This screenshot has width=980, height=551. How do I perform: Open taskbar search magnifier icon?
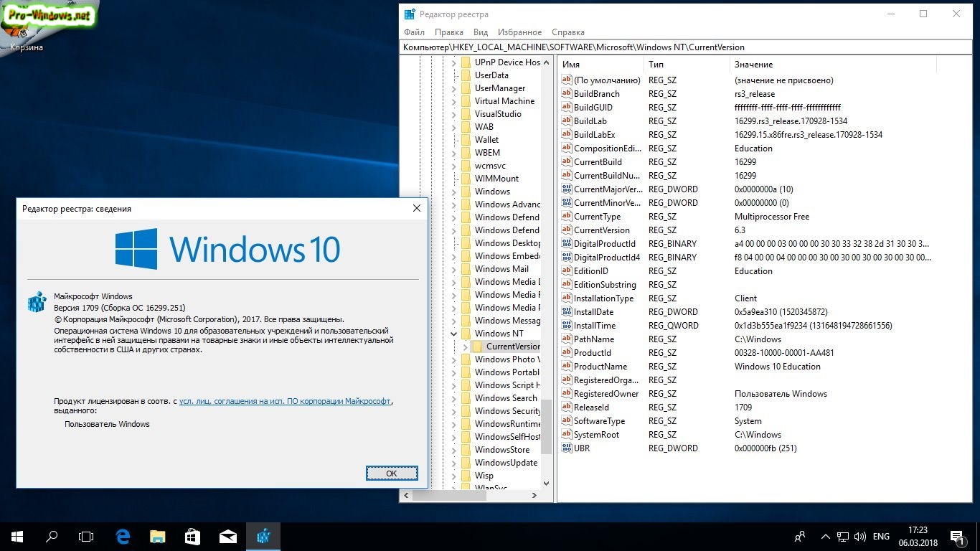point(52,536)
